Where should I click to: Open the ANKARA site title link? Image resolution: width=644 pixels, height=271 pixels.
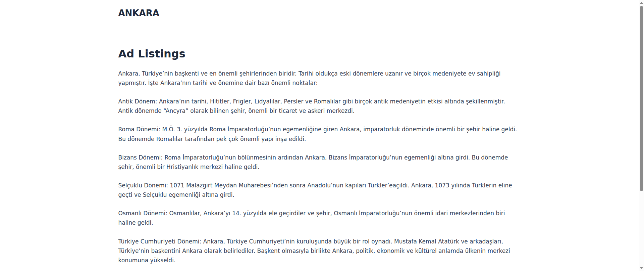(x=139, y=13)
